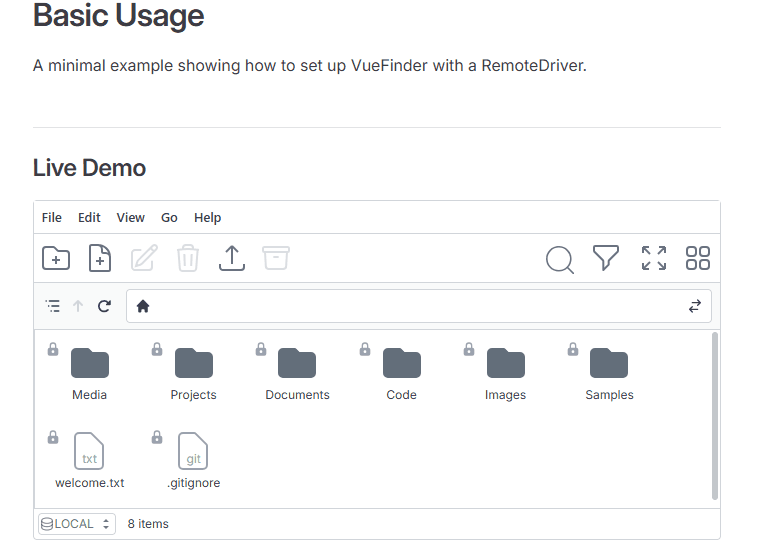Click the lock icon beside .gitignore
This screenshot has width=758, height=552.
tap(157, 437)
